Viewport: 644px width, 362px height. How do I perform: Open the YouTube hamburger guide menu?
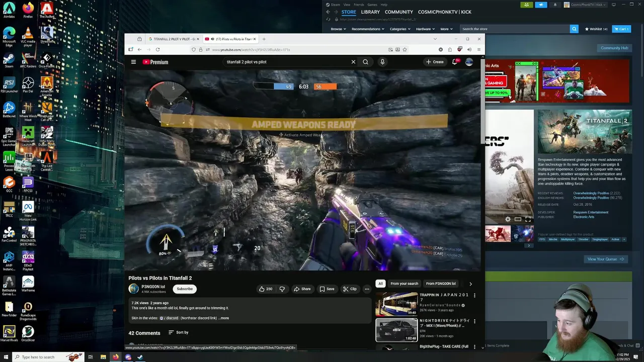pos(133,62)
